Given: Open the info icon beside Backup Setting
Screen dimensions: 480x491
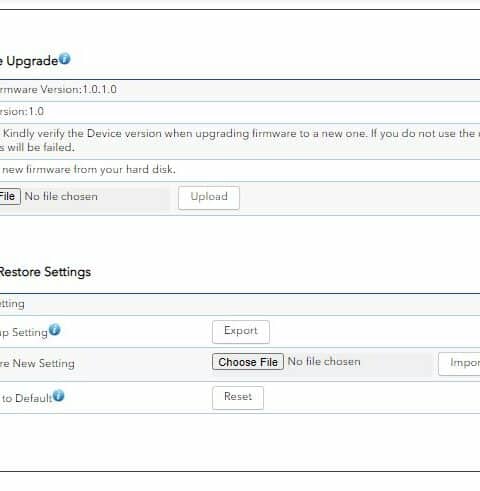Looking at the screenshot, I should tap(55, 330).
